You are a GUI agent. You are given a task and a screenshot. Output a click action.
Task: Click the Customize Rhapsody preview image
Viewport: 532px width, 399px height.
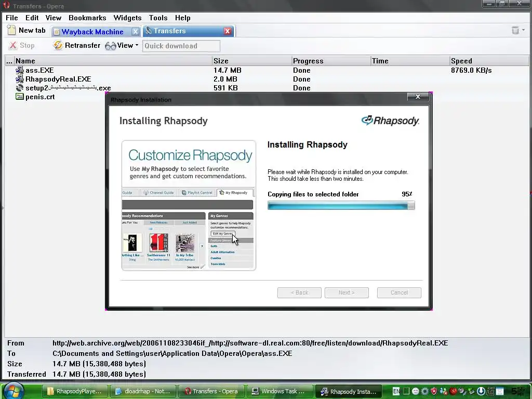point(189,205)
